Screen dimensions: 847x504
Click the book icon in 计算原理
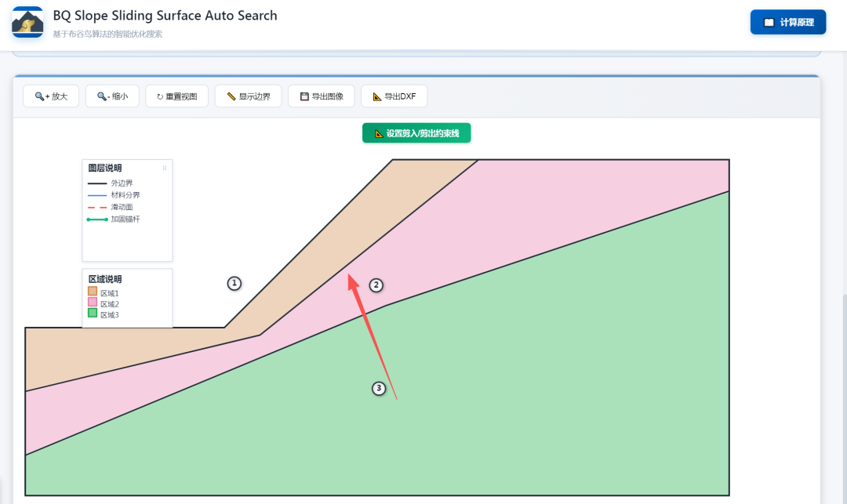[x=769, y=23]
